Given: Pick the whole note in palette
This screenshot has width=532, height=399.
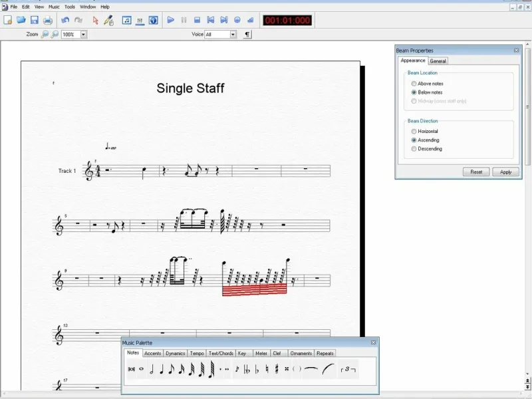Looking at the screenshot, I should [142, 369].
